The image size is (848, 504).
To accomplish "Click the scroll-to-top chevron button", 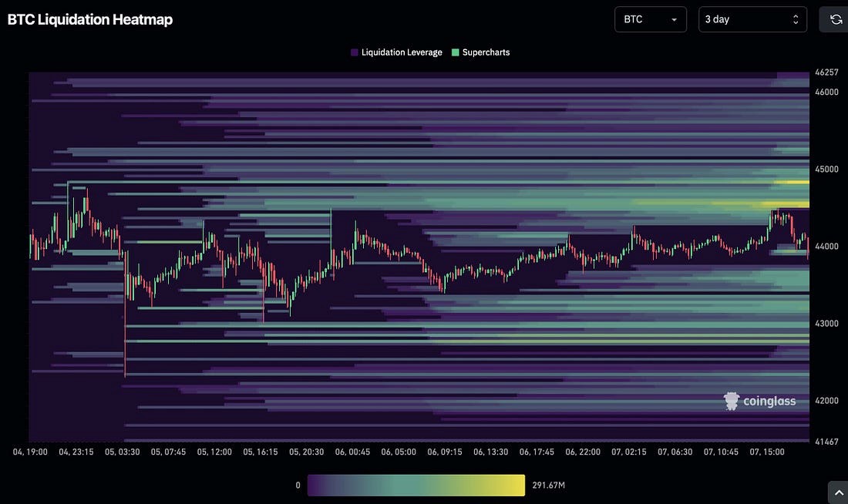I will pos(838,492).
